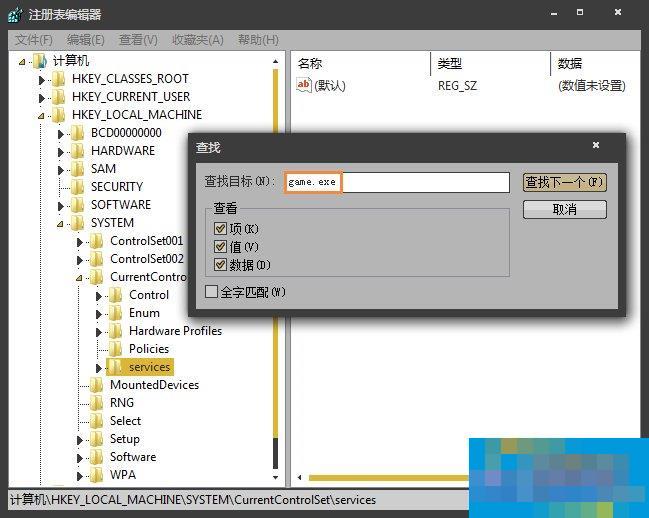Click the tree pane scroll-down arrow
Image resolution: width=649 pixels, height=518 pixels.
(276, 477)
